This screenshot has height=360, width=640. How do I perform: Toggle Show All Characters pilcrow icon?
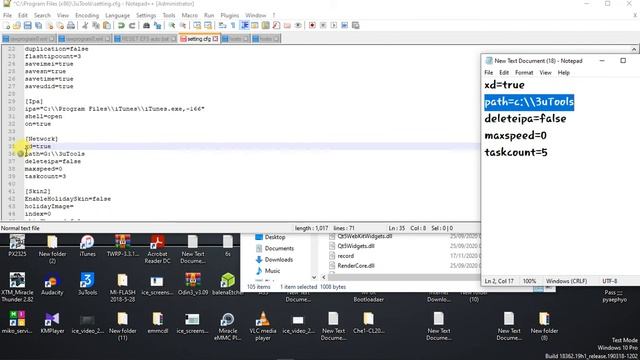pyautogui.click(x=233, y=25)
